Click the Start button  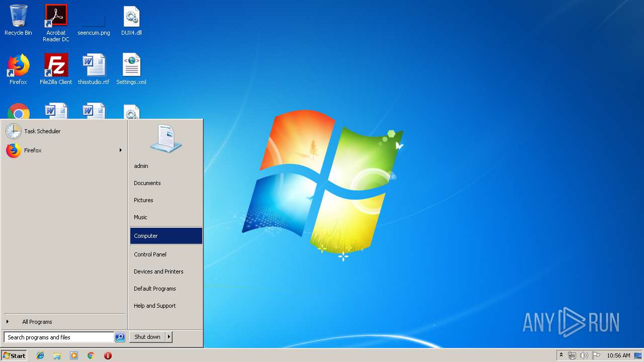coord(14,355)
